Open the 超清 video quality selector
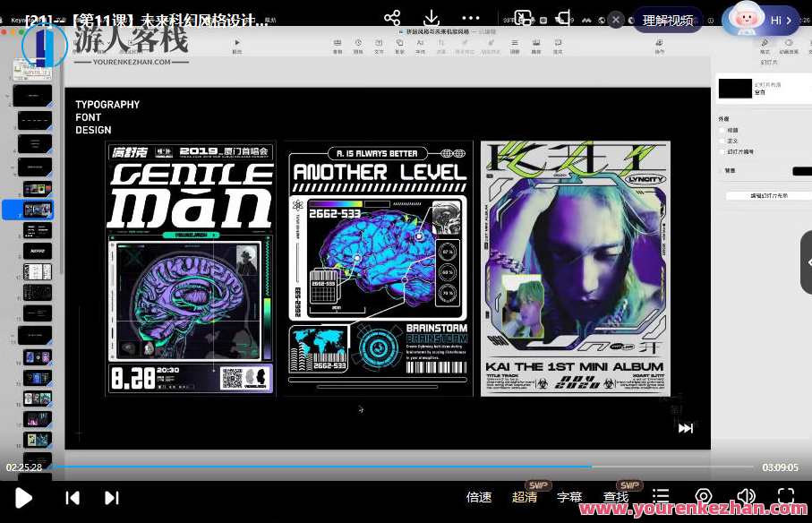 click(525, 497)
